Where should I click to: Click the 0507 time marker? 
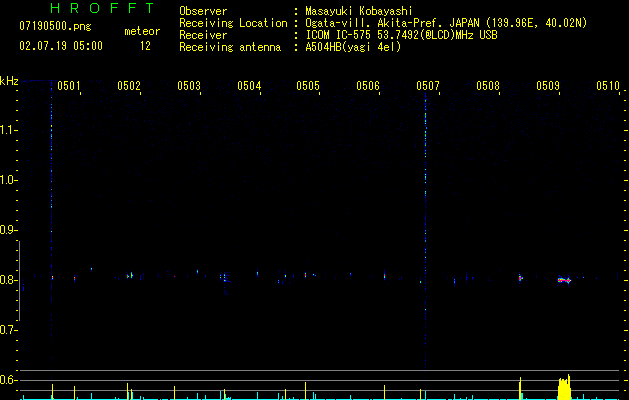coord(428,86)
